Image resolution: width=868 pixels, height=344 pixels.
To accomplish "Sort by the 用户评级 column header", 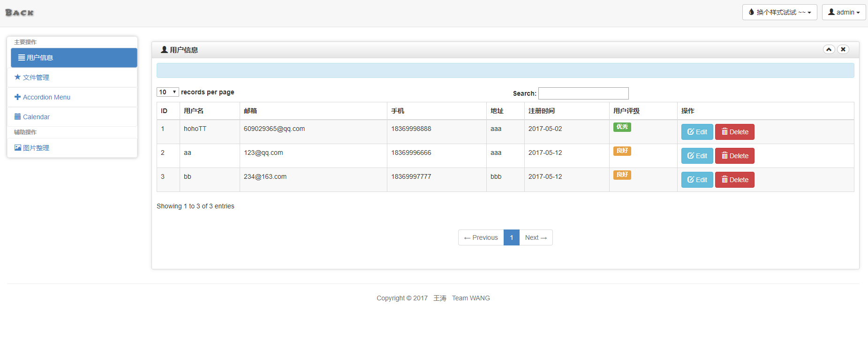I will click(x=643, y=111).
